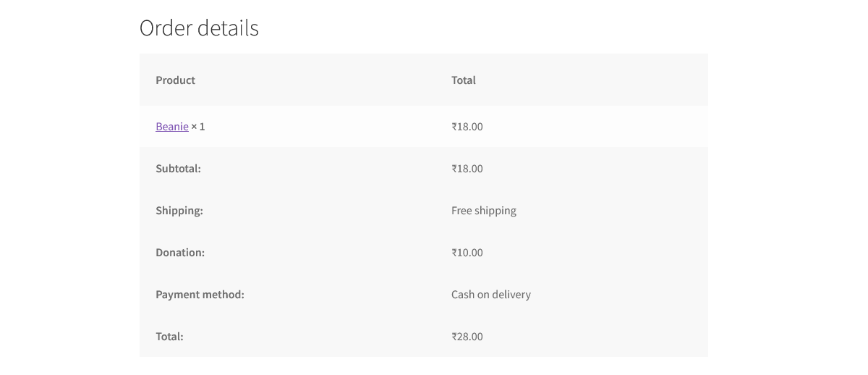This screenshot has width=868, height=375.
Task: Click the Total column header
Action: pos(463,80)
